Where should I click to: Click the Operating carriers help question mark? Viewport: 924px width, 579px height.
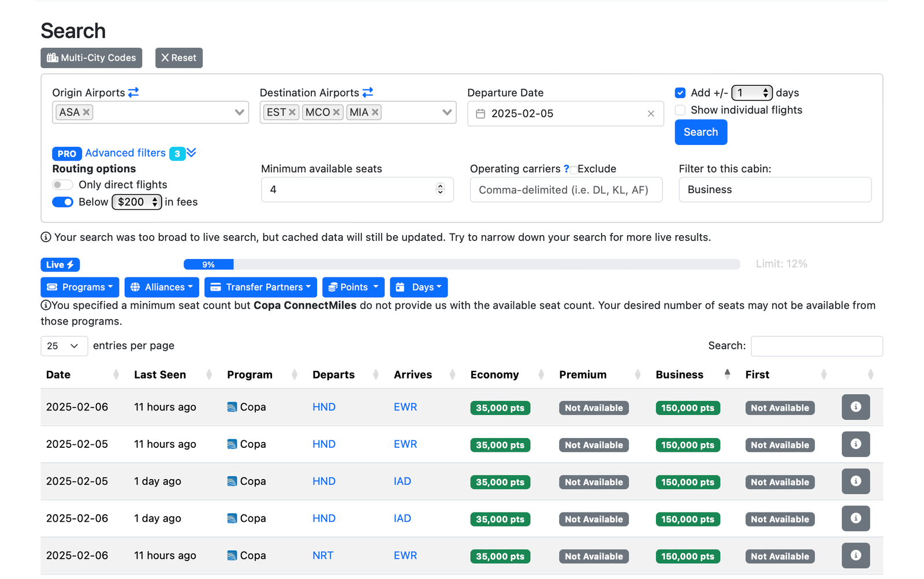(566, 169)
